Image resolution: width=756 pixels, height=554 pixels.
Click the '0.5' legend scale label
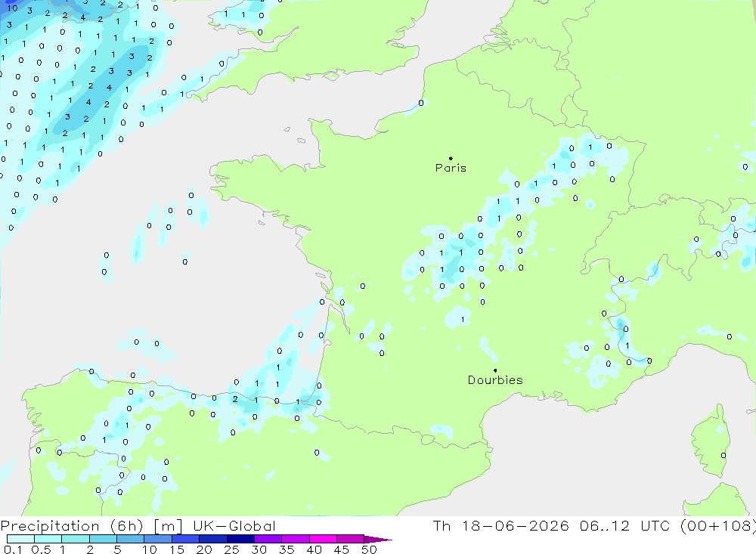click(41, 549)
